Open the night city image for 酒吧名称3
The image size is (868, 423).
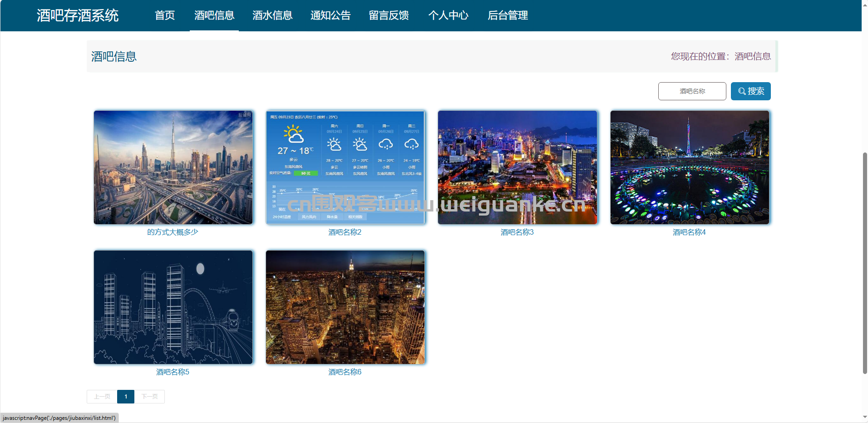tap(518, 167)
